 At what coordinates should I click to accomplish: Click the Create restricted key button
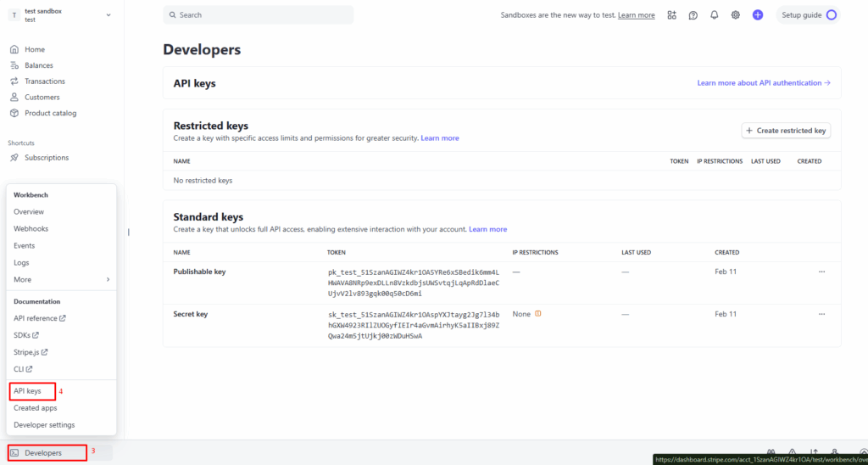786,131
